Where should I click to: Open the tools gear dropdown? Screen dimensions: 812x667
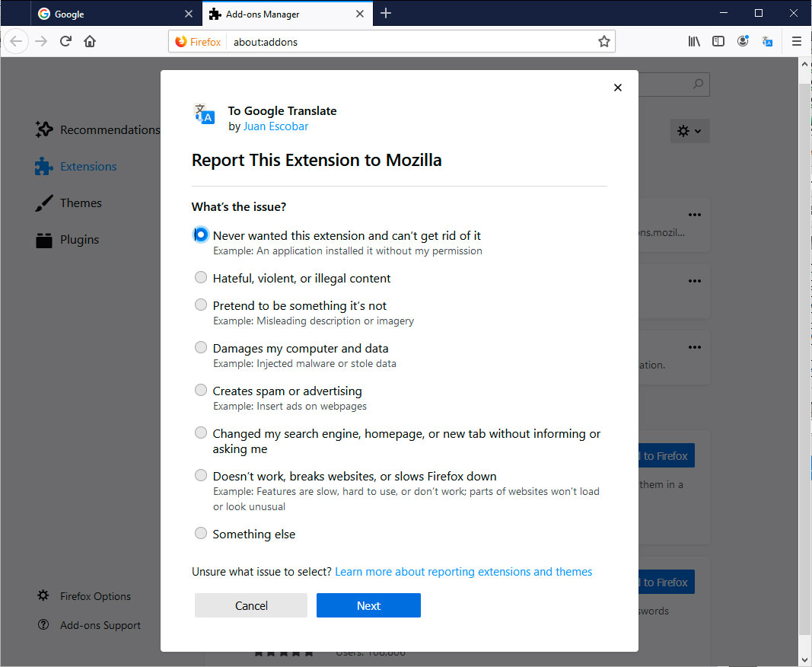pos(689,131)
